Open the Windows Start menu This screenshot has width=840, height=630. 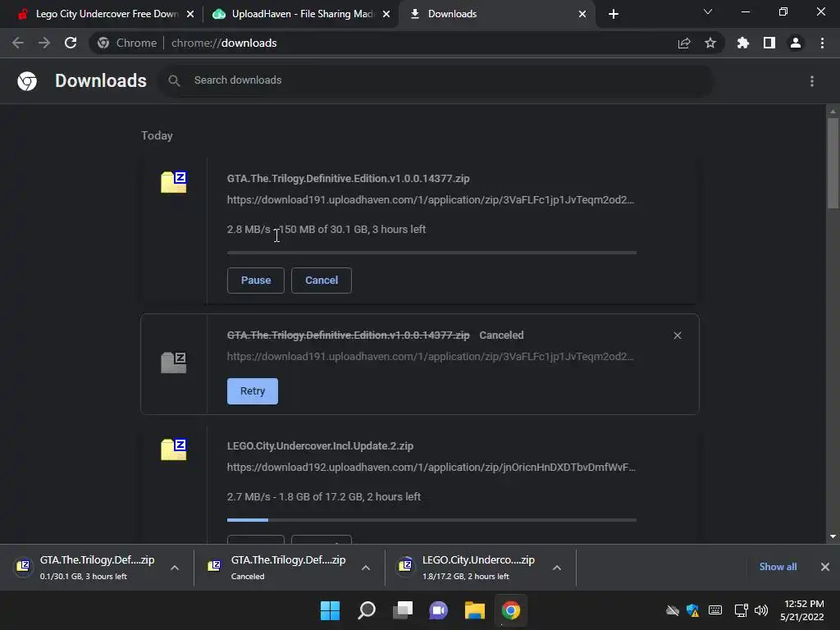pos(330,610)
